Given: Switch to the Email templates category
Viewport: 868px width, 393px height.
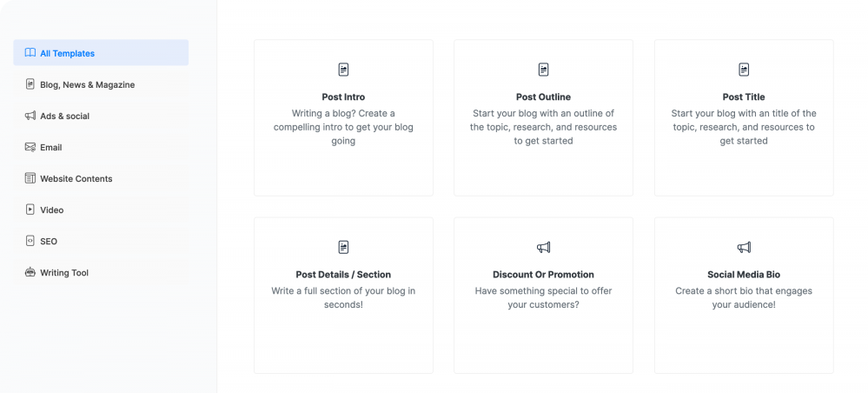Looking at the screenshot, I should 51,147.
